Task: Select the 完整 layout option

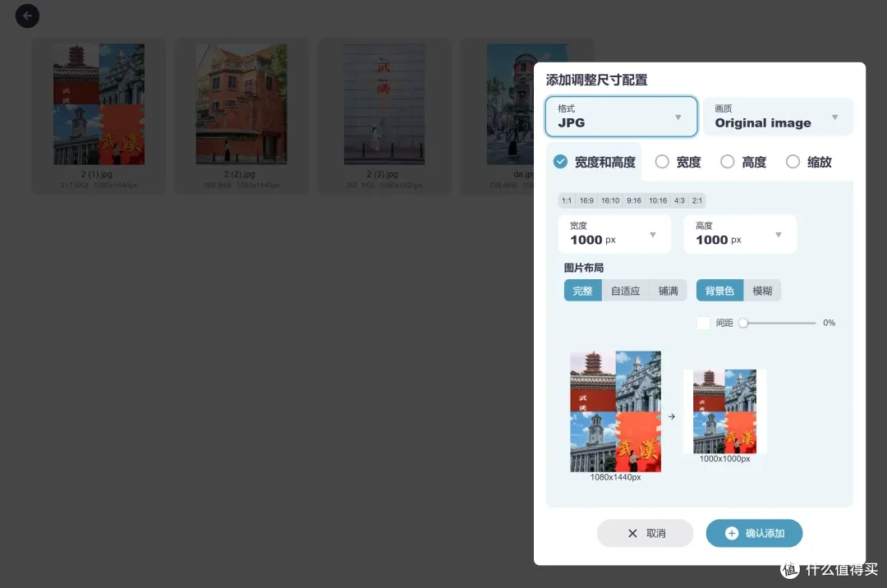Action: (x=582, y=291)
